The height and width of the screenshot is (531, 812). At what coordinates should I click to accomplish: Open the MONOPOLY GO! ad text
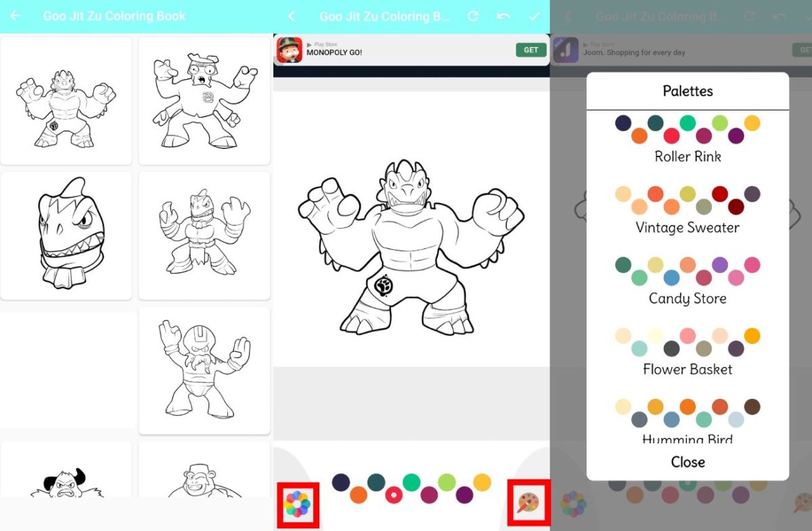click(334, 52)
